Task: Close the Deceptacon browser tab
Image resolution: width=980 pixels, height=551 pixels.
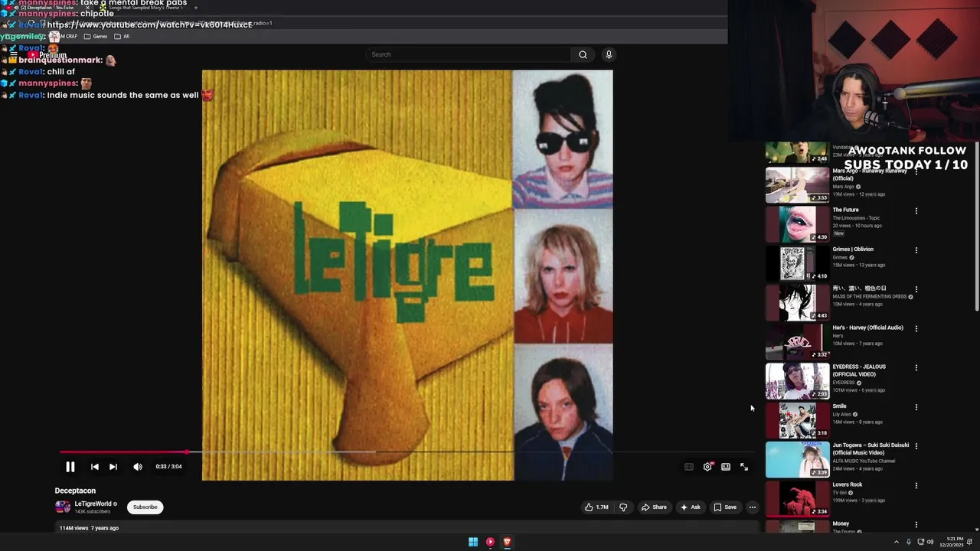Action: pos(87,8)
